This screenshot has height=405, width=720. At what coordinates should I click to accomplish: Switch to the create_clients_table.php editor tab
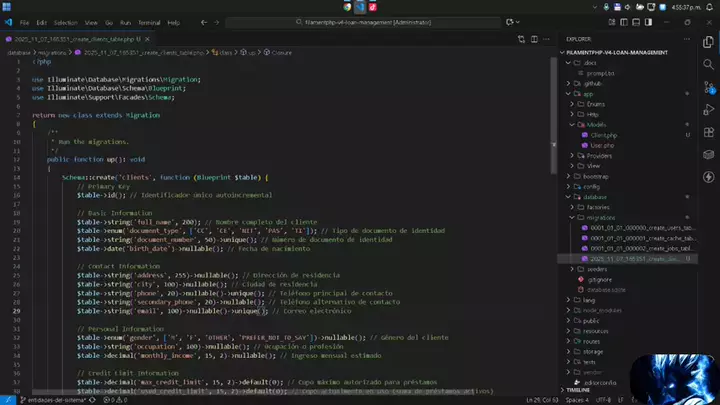(x=68, y=38)
